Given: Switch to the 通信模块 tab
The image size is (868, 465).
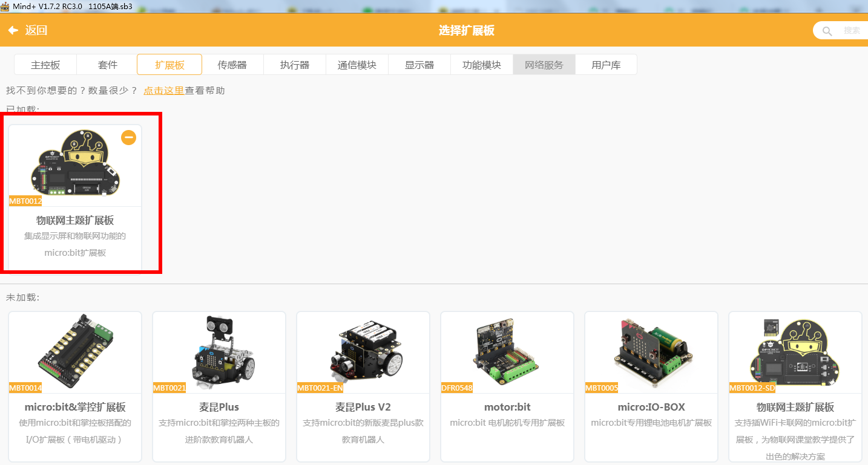Looking at the screenshot, I should [357, 65].
